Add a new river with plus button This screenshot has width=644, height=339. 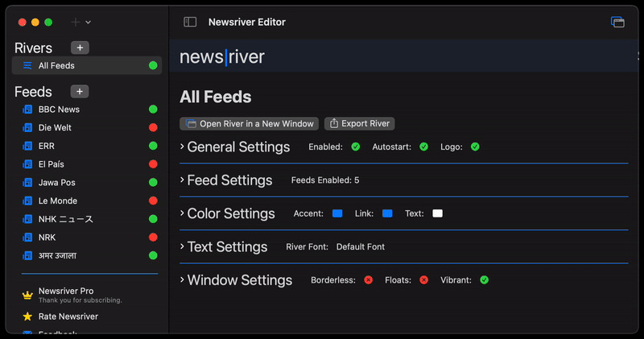click(x=80, y=48)
